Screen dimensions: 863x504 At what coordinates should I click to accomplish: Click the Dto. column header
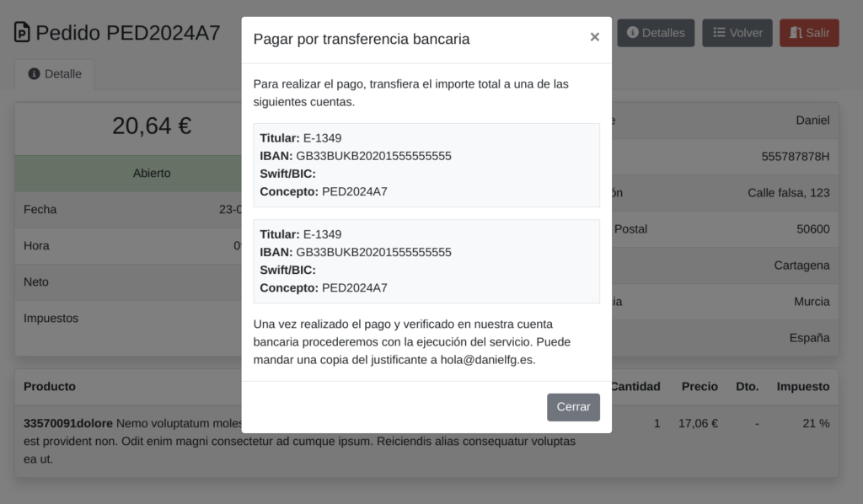[748, 387]
